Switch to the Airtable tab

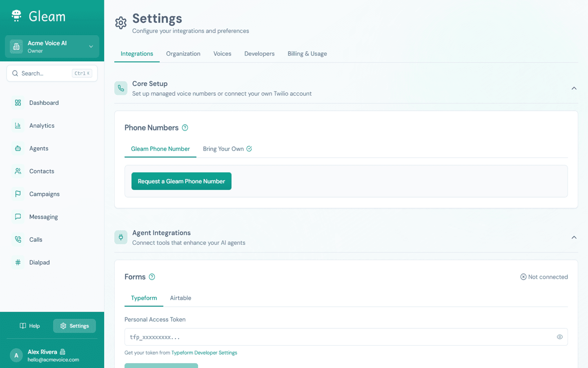pyautogui.click(x=180, y=298)
